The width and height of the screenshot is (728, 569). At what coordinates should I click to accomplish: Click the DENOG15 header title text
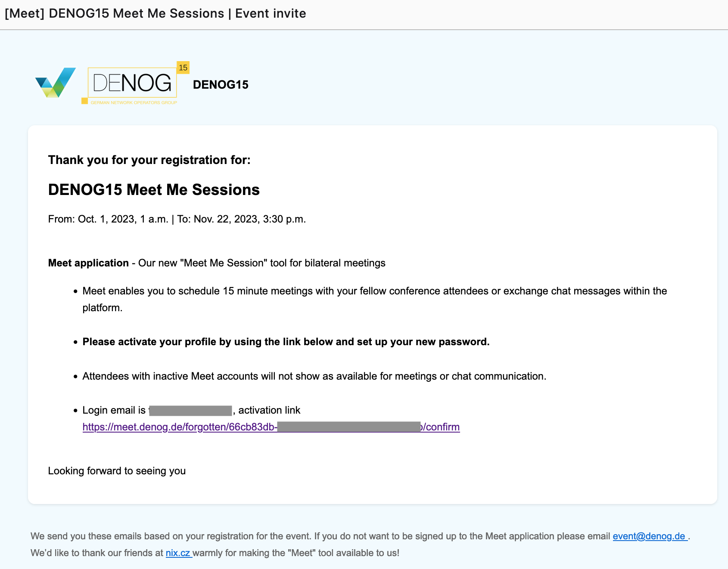tap(221, 85)
